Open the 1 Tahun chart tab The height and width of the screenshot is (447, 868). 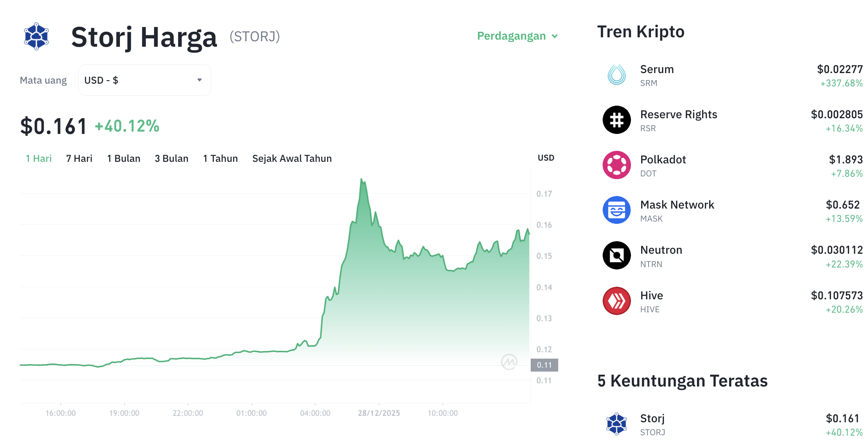click(x=220, y=158)
